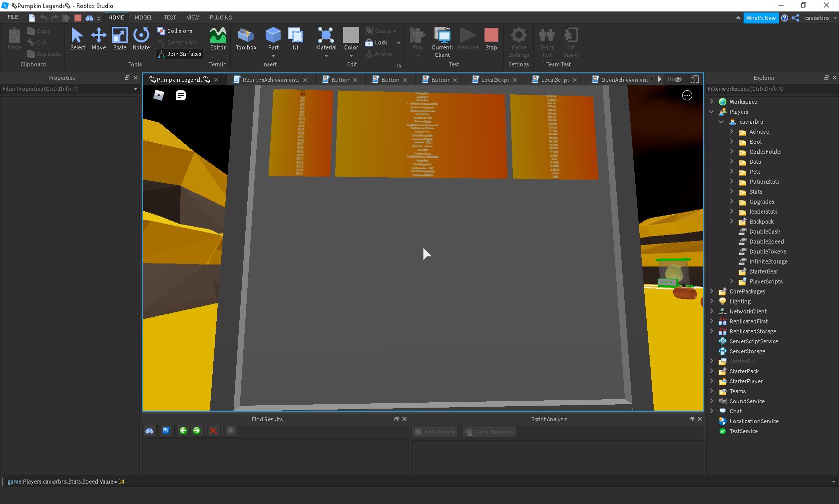Toggle Collisions option
Screen dimensions: 839x504
pos(175,31)
